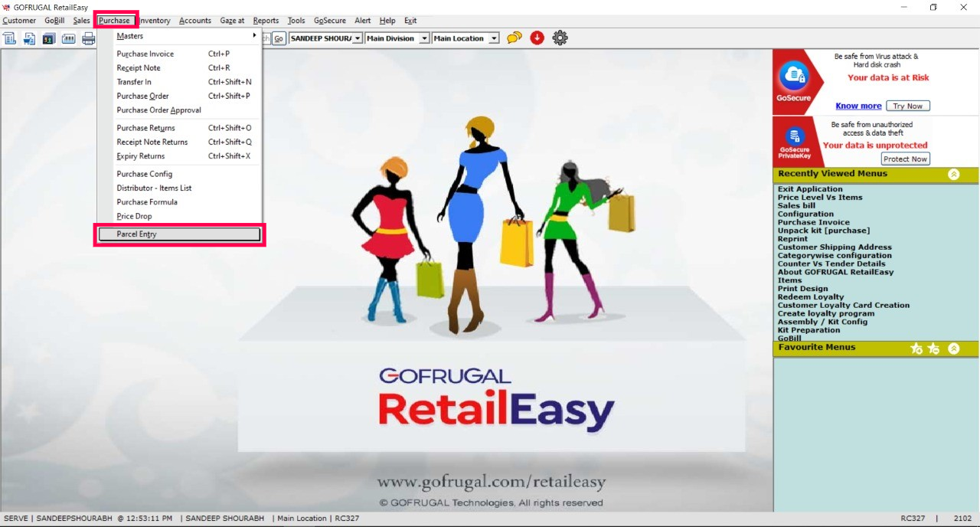Click the GoSecure PrivateKey database icon
Screen dimensions: 980x527
tap(794, 136)
